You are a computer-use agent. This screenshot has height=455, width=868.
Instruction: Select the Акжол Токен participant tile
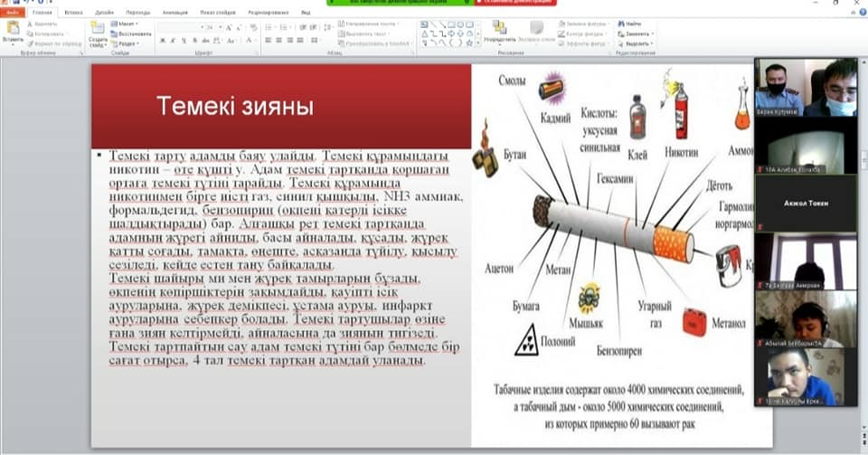tap(794, 204)
